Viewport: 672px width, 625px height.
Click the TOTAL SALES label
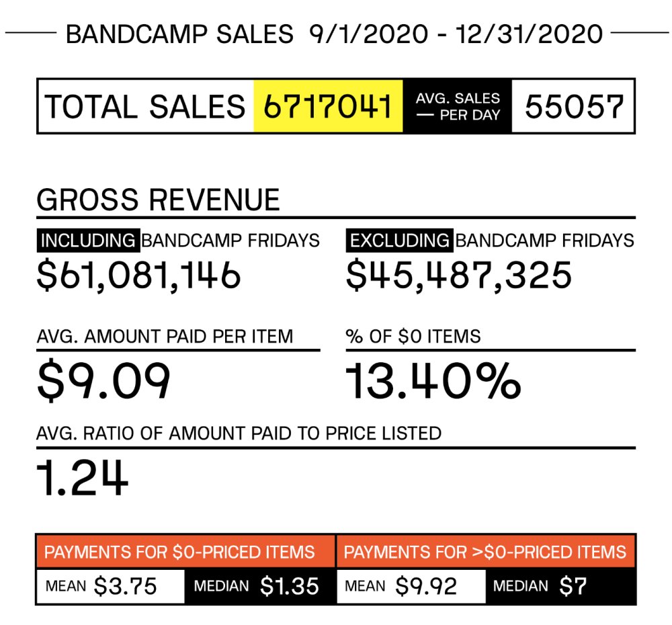(145, 107)
